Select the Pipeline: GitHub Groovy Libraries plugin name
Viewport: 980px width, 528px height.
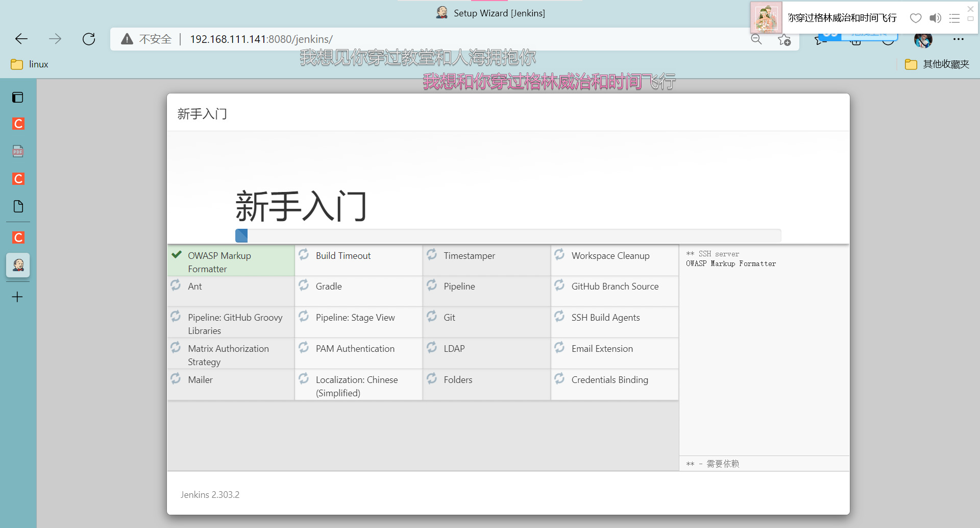pos(235,324)
